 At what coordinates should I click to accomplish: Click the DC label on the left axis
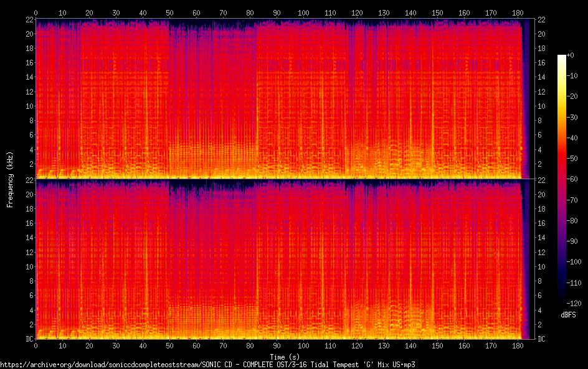coord(28,339)
